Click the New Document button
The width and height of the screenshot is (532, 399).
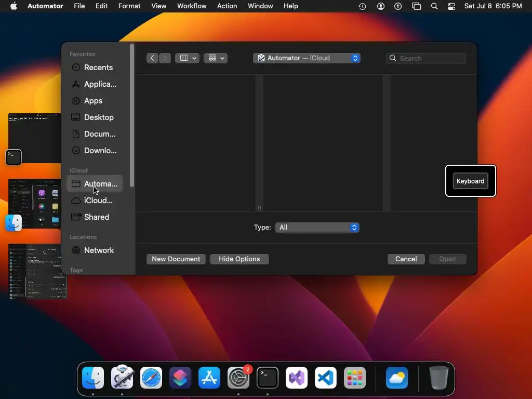pos(176,259)
